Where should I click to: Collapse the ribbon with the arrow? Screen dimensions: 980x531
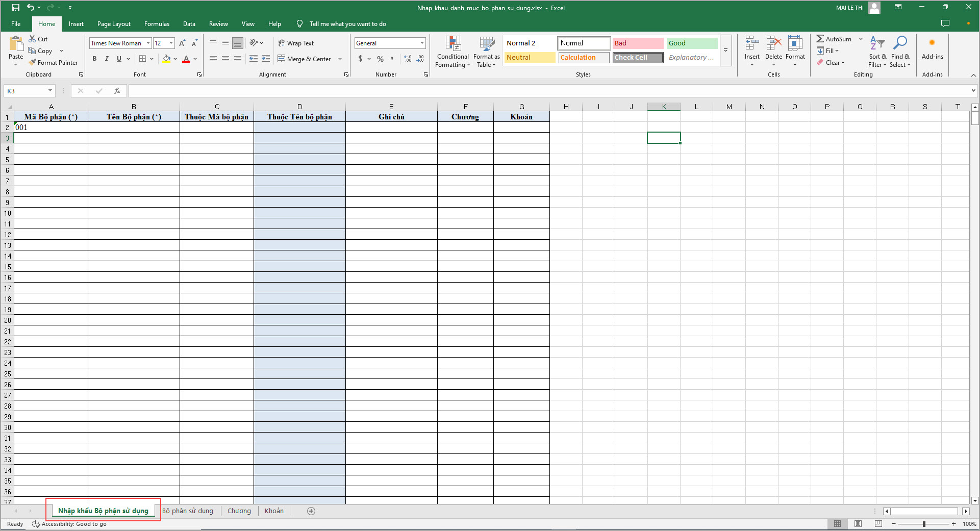[x=973, y=75]
